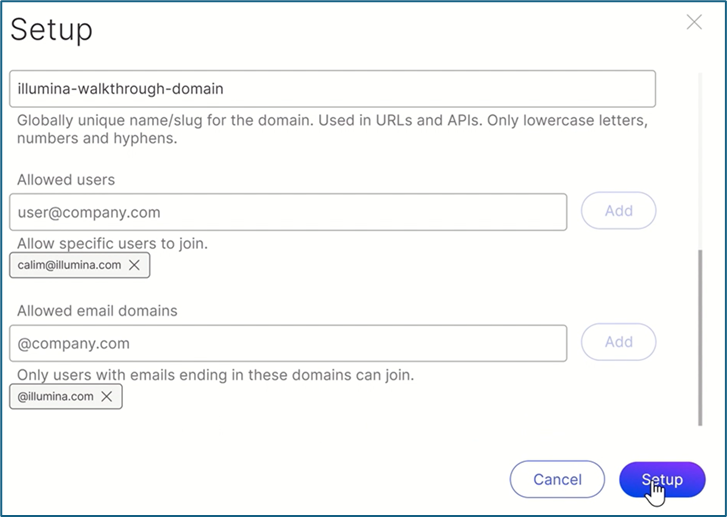Click the blank footer area left of Cancel
727x517 pixels.
(250, 480)
